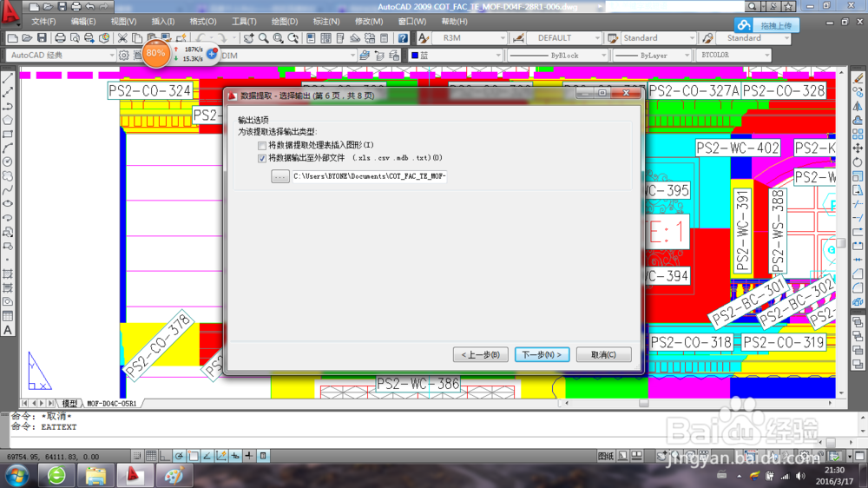This screenshot has height=488, width=868.
Task: Click the command line showing EATTEXT
Action: coord(43,427)
